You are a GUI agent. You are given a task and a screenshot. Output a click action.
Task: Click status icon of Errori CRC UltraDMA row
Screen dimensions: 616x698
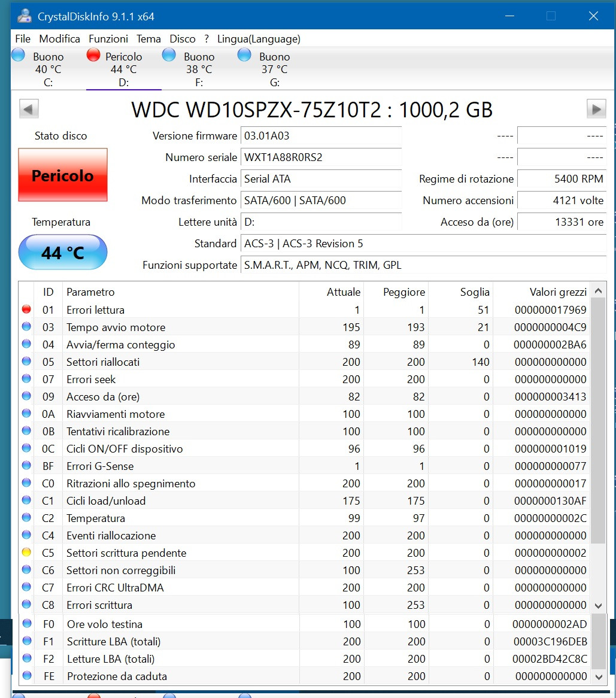(x=27, y=587)
